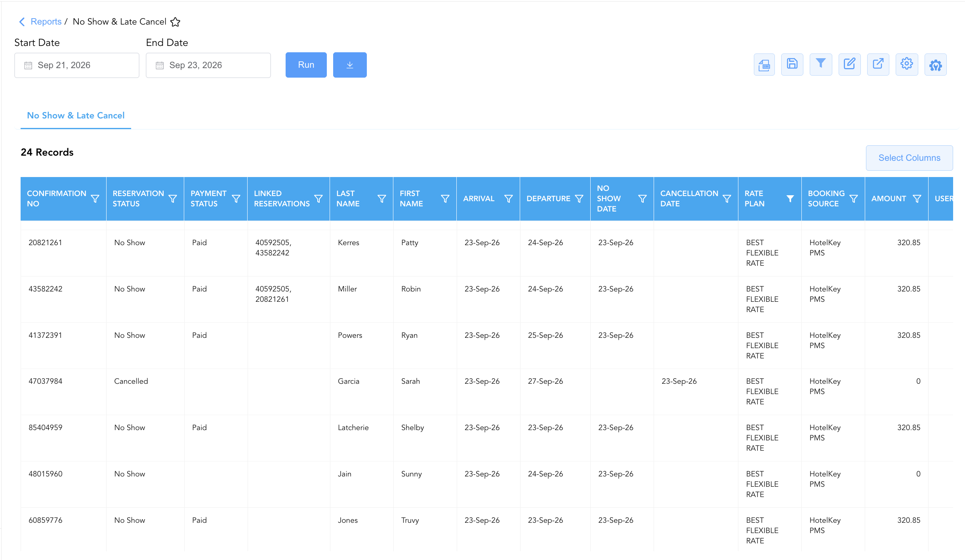The height and width of the screenshot is (560, 965).
Task: Click the gear-with-wrench configuration icon
Action: point(936,65)
